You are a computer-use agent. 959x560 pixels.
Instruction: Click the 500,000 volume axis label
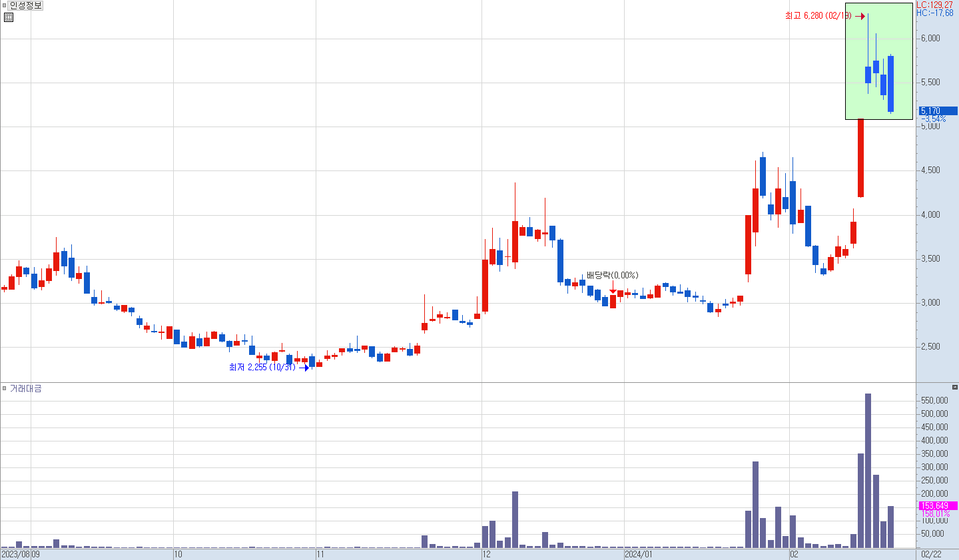tap(934, 414)
